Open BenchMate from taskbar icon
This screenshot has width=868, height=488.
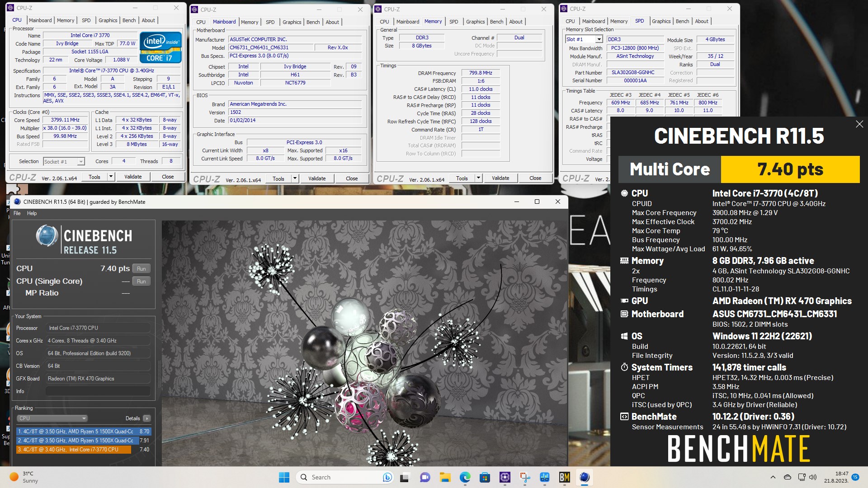coord(565,477)
